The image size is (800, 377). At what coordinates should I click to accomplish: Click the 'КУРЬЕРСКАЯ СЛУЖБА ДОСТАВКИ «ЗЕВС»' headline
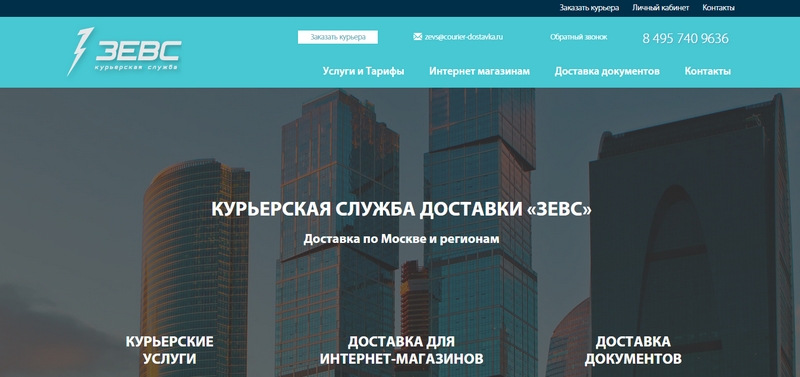tap(401, 209)
